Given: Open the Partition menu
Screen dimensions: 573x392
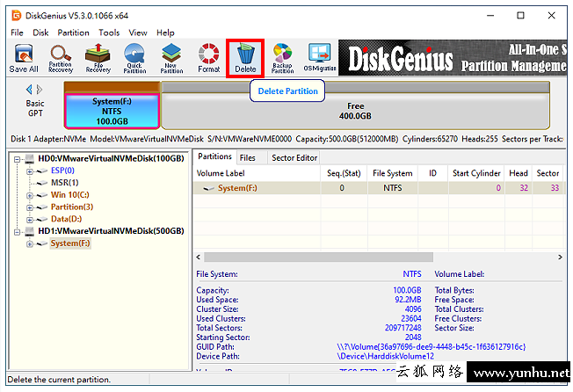Looking at the screenshot, I should (73, 33).
